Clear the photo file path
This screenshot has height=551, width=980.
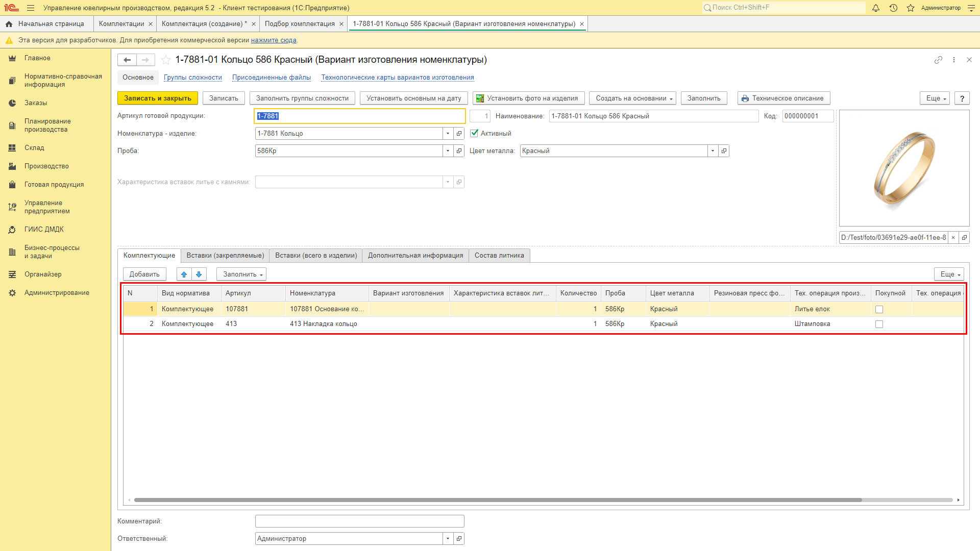(x=953, y=238)
